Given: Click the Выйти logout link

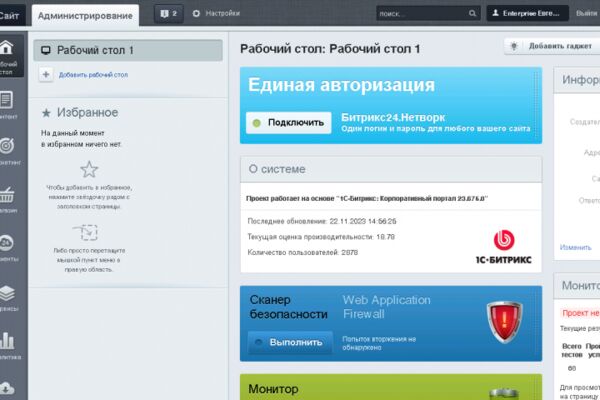Looking at the screenshot, I should click(587, 13).
